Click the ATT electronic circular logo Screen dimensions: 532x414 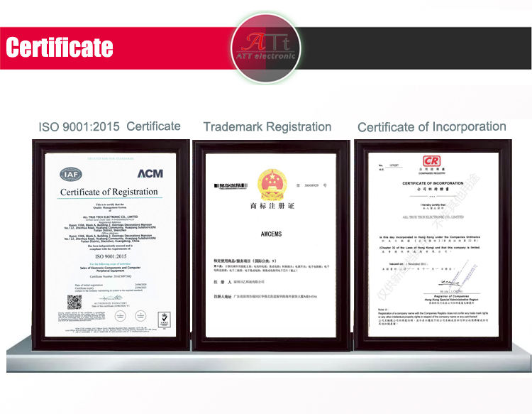[266, 48]
